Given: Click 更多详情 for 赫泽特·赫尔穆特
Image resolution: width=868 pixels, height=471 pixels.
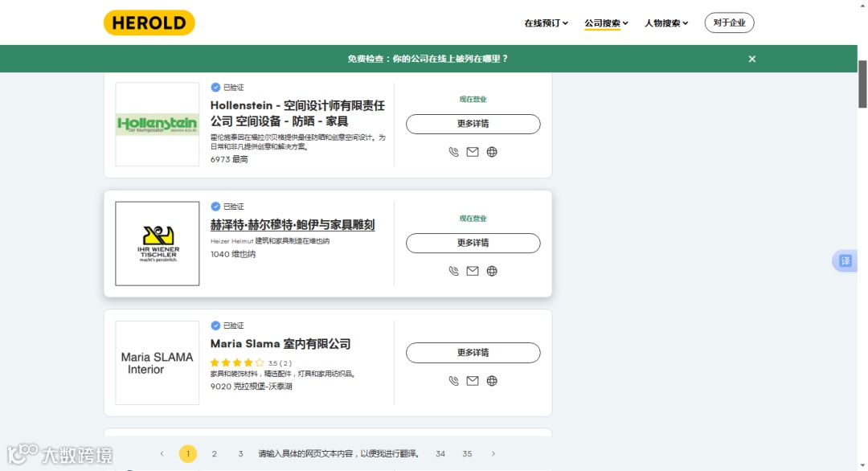Looking at the screenshot, I should click(473, 243).
